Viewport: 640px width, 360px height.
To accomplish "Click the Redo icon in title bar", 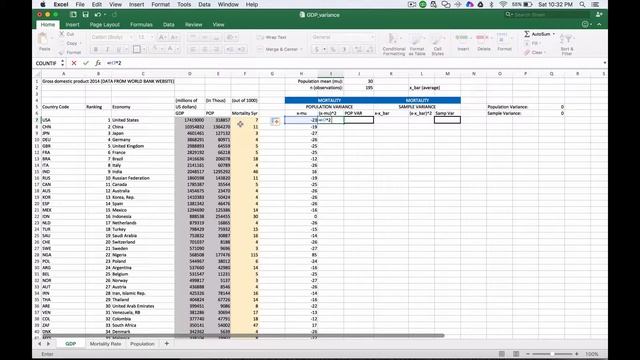I will click(x=114, y=15).
